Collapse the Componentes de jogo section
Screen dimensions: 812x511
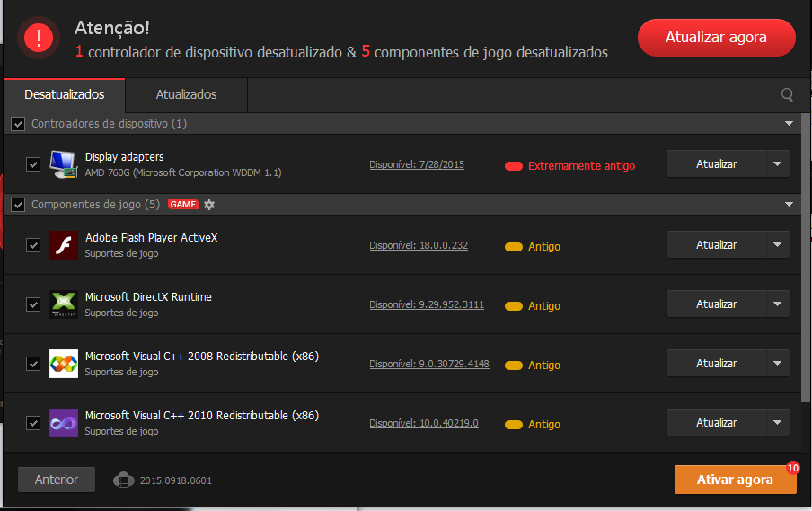[x=789, y=204]
